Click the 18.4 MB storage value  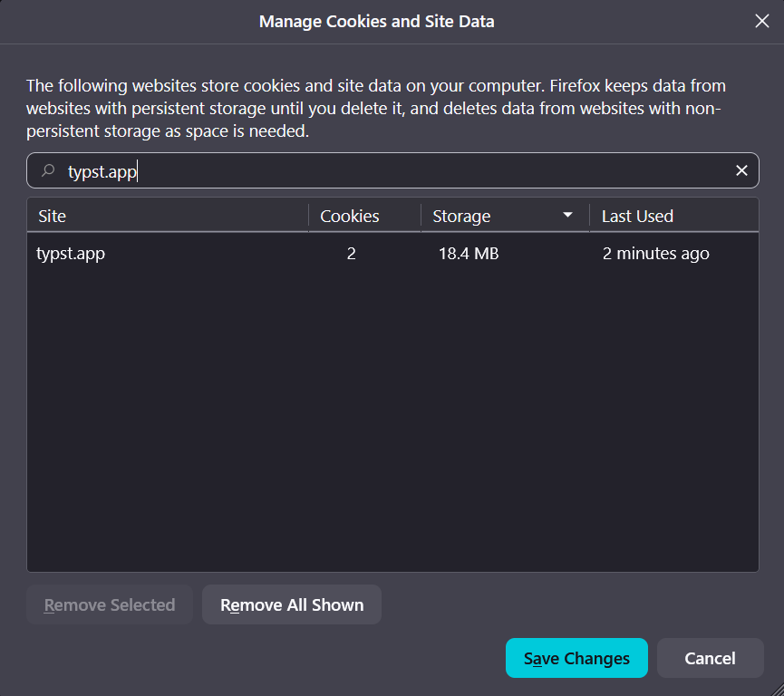[x=469, y=254]
